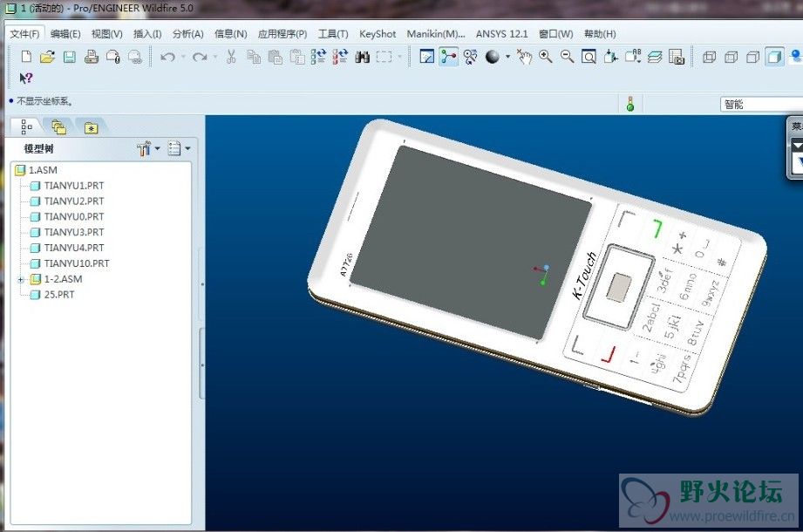Regenerate the model with blue arrows icon

coord(318,57)
